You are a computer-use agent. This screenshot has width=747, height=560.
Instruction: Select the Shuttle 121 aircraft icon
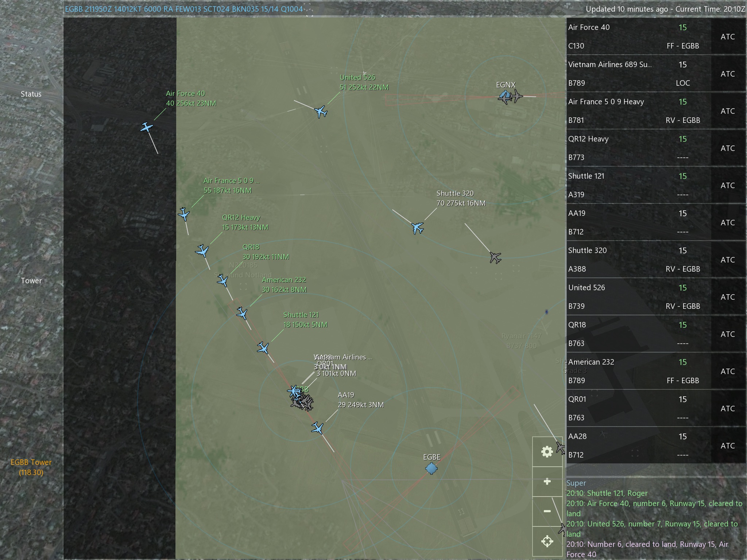coord(263,348)
